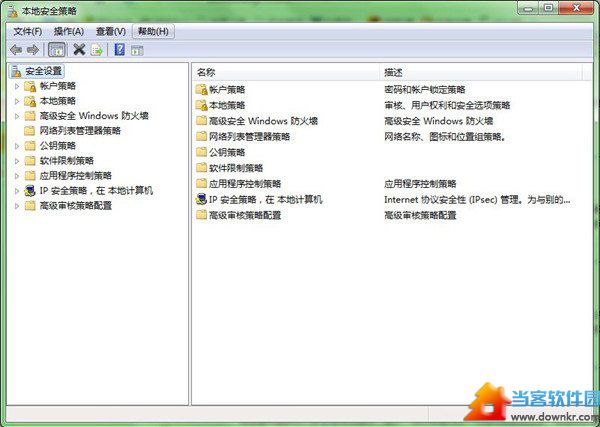Sort by the 描述 column header
This screenshot has width=600, height=427.
point(481,72)
